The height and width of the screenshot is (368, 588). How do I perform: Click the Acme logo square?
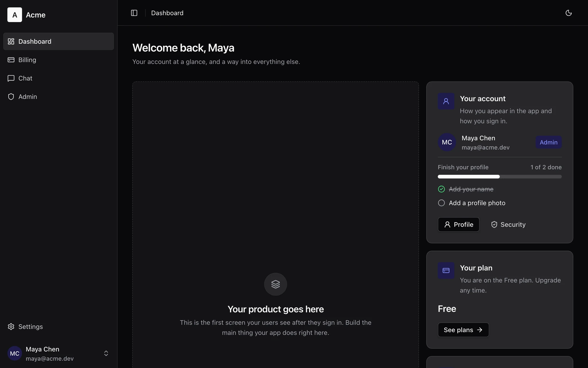click(x=15, y=15)
